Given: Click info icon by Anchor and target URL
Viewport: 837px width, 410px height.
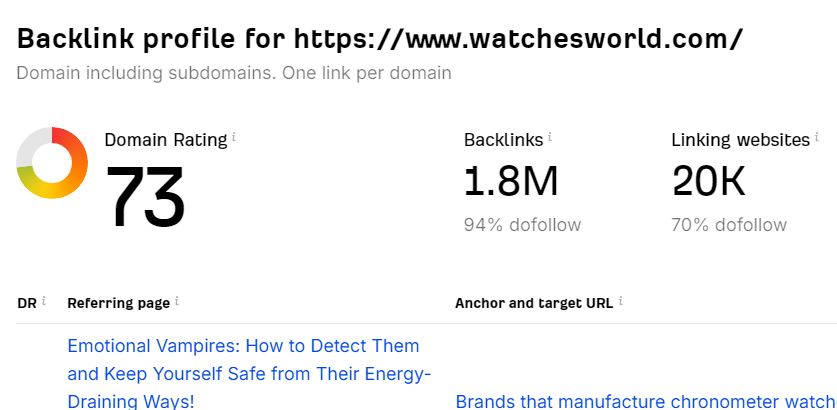Looking at the screenshot, I should pos(621,301).
